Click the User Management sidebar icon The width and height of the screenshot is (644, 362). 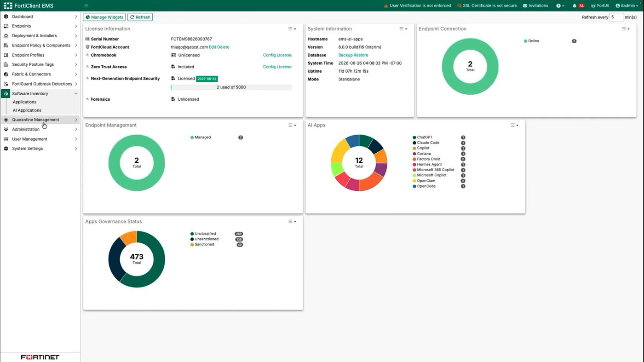pos(6,139)
